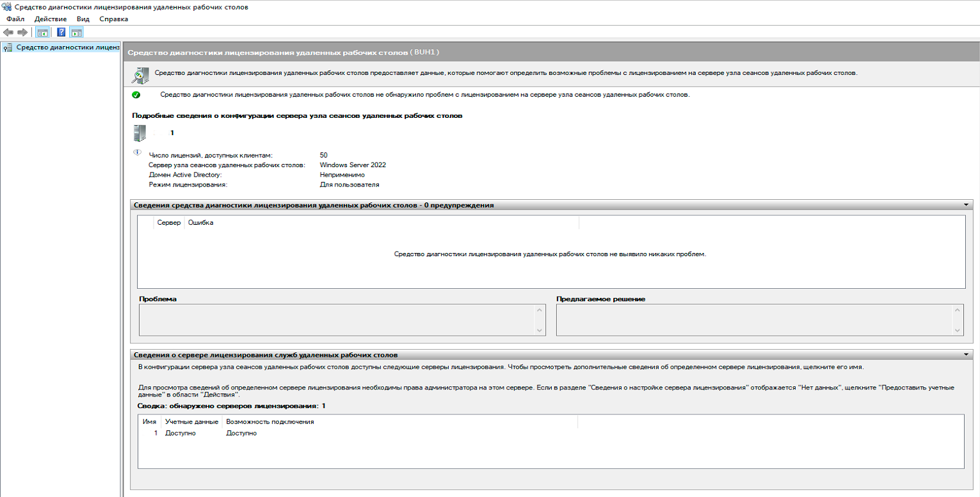Toggle the Action pane toolbar button
Viewport: 980px width, 497px height.
pyautogui.click(x=76, y=32)
